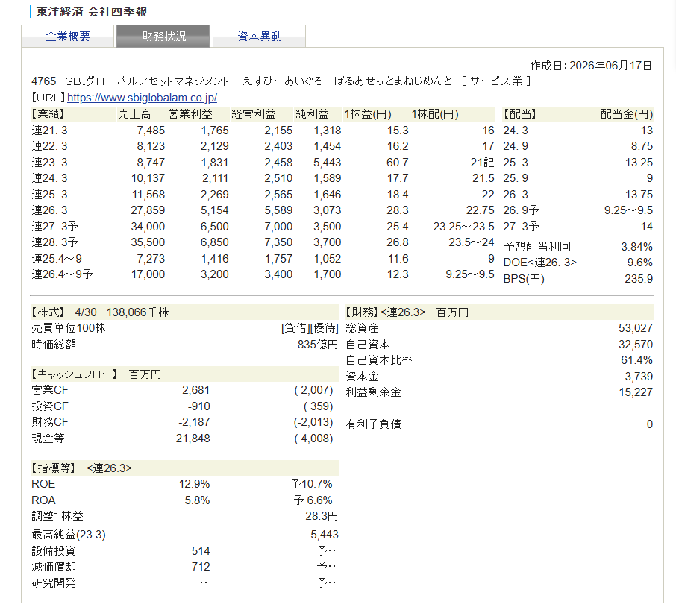Click the 研究開発 label
The image size is (676, 616).
(x=54, y=583)
